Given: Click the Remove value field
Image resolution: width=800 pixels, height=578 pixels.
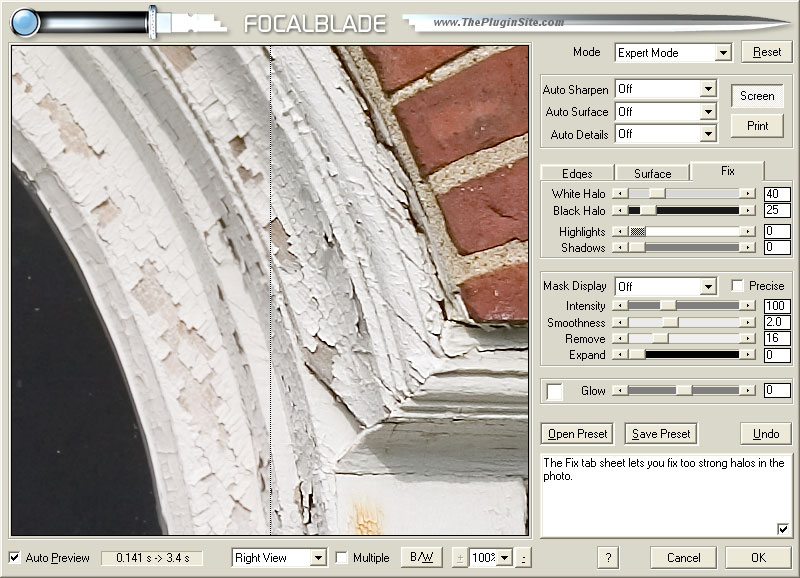Looking at the screenshot, I should click(777, 338).
